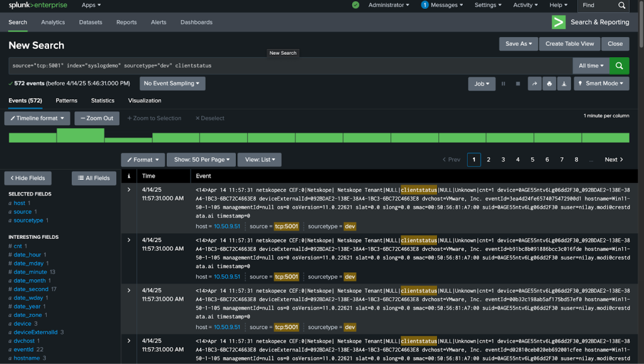
Task: Open the Administrator menu
Action: [389, 5]
